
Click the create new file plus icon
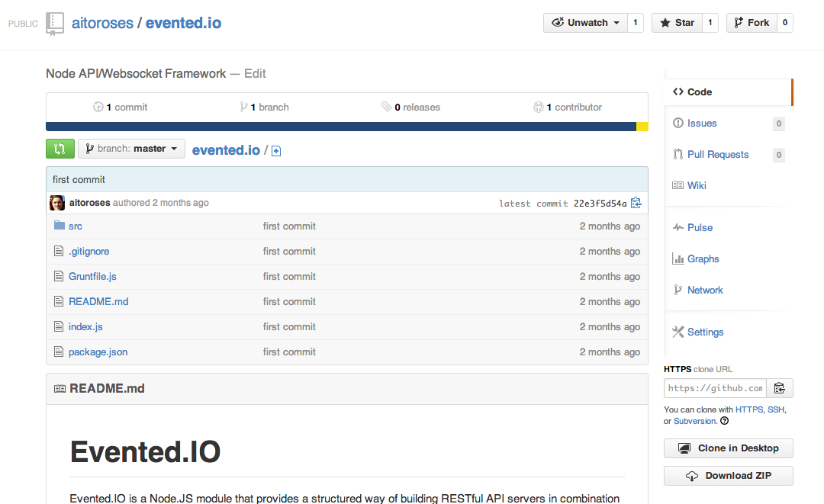point(276,151)
